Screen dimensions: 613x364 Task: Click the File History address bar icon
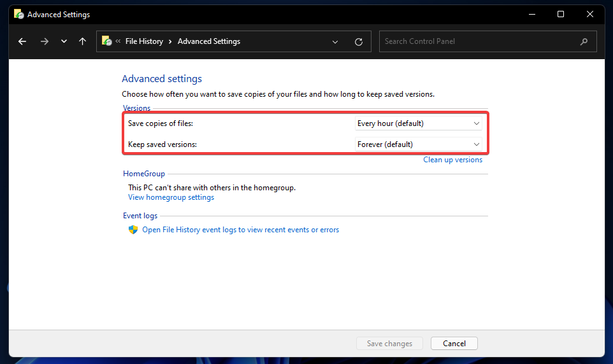(107, 41)
